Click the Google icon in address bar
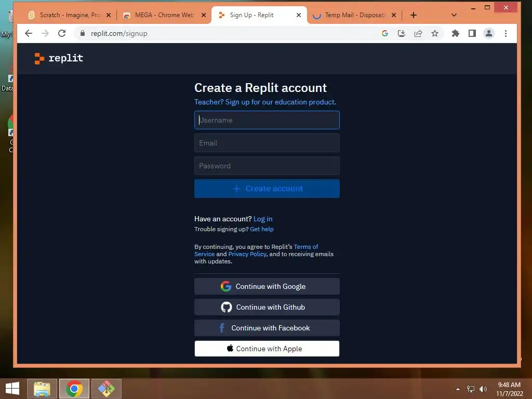This screenshot has width=532, height=399. pyautogui.click(x=385, y=33)
